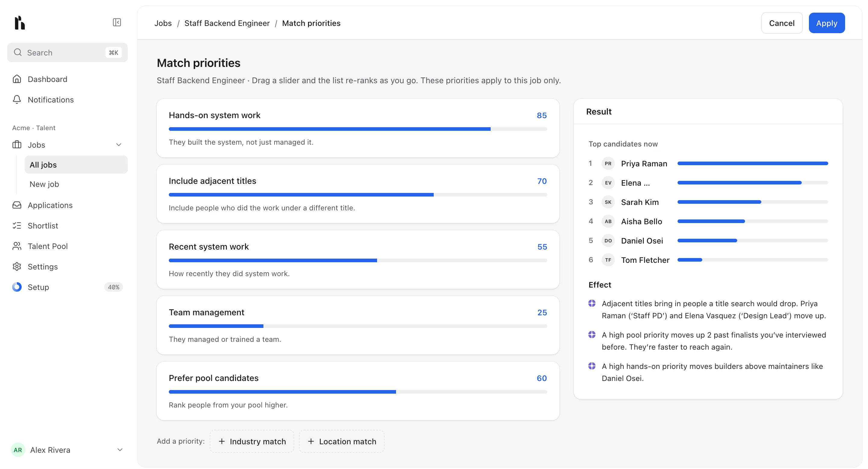Screen dimensions: 868x469
Task: Click the Setup progress ring icon
Action: (17, 287)
